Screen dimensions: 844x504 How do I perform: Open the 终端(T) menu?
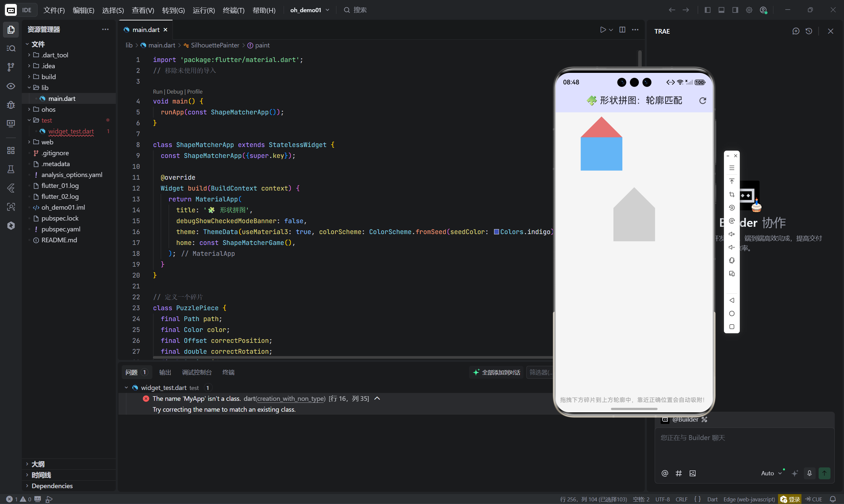coord(234,10)
